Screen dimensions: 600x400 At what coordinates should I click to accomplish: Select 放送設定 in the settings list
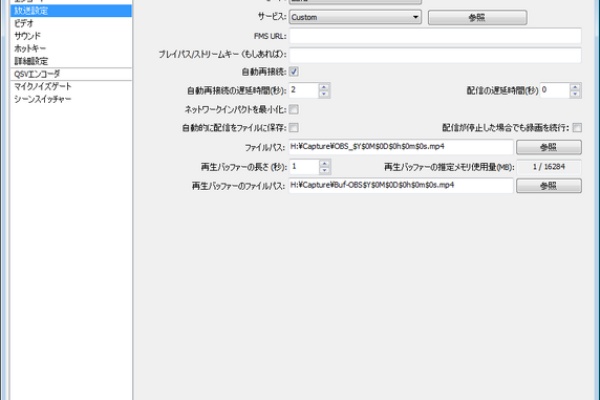pyautogui.click(x=71, y=11)
